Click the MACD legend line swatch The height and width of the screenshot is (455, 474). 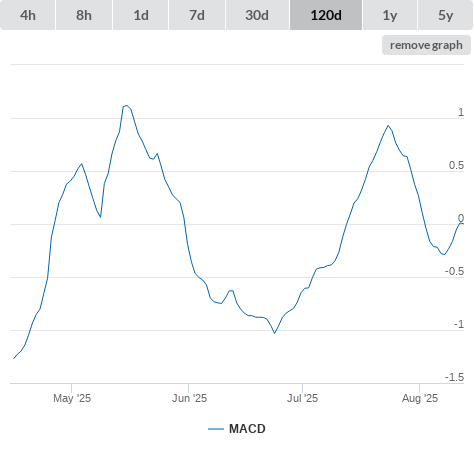[x=216, y=429]
